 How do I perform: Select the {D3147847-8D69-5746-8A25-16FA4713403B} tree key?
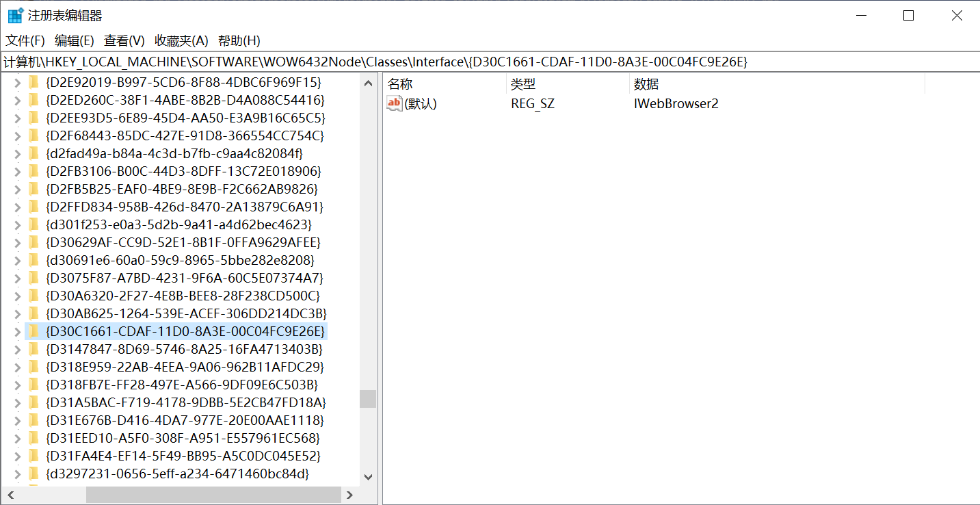185,349
